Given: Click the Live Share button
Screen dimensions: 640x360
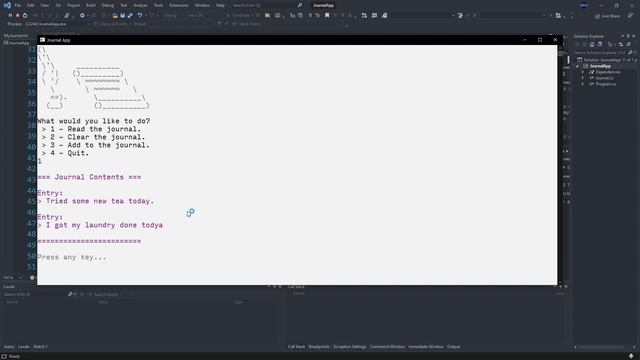Looking at the screenshot, I should [607, 16].
